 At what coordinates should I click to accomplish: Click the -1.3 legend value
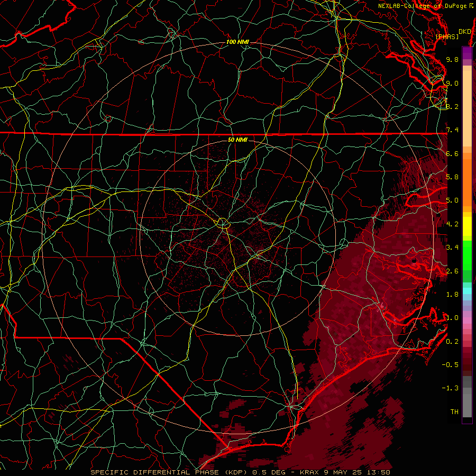click(x=450, y=388)
